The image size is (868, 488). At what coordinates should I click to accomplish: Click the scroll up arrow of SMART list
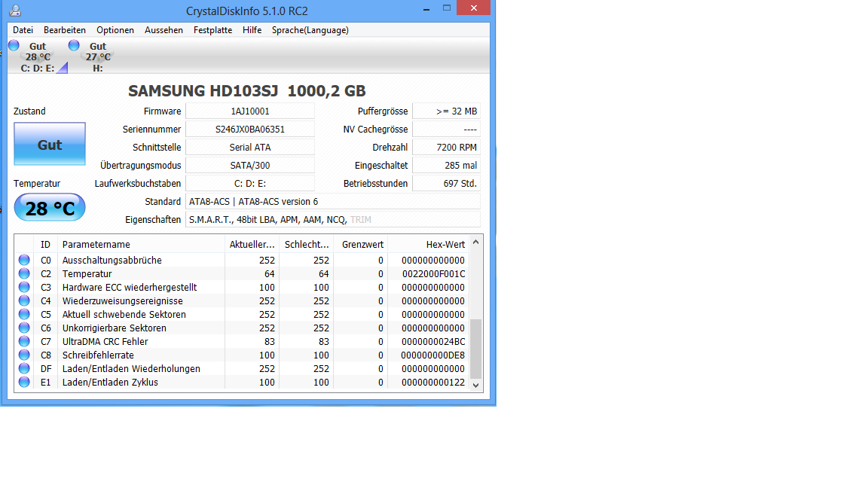tap(475, 242)
